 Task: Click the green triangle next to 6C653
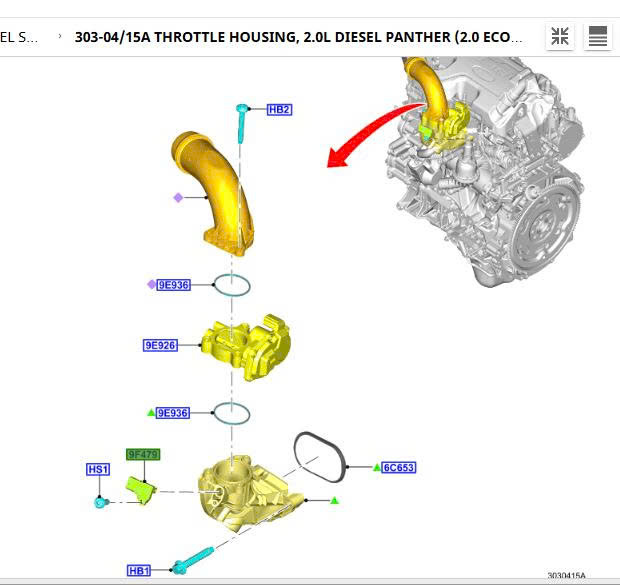(377, 467)
